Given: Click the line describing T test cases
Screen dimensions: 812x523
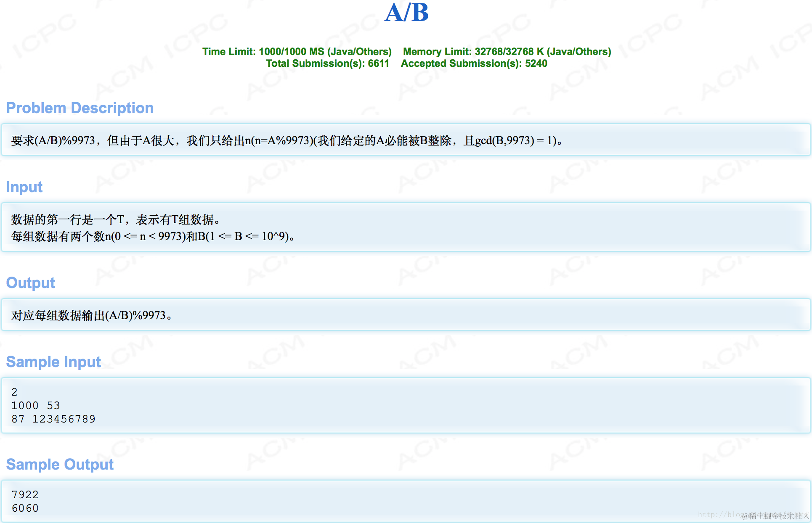Looking at the screenshot, I should pyautogui.click(x=116, y=219).
